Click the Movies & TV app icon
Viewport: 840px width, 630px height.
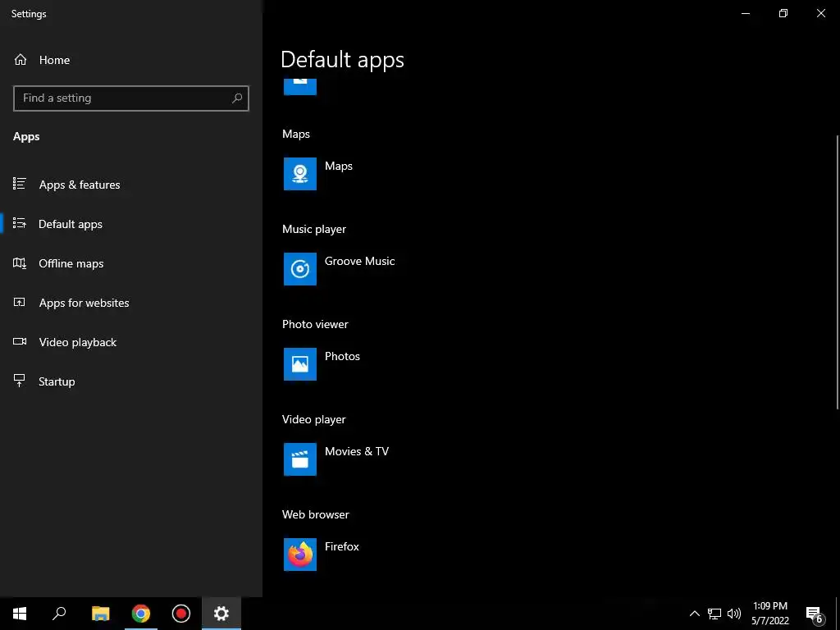(x=300, y=459)
